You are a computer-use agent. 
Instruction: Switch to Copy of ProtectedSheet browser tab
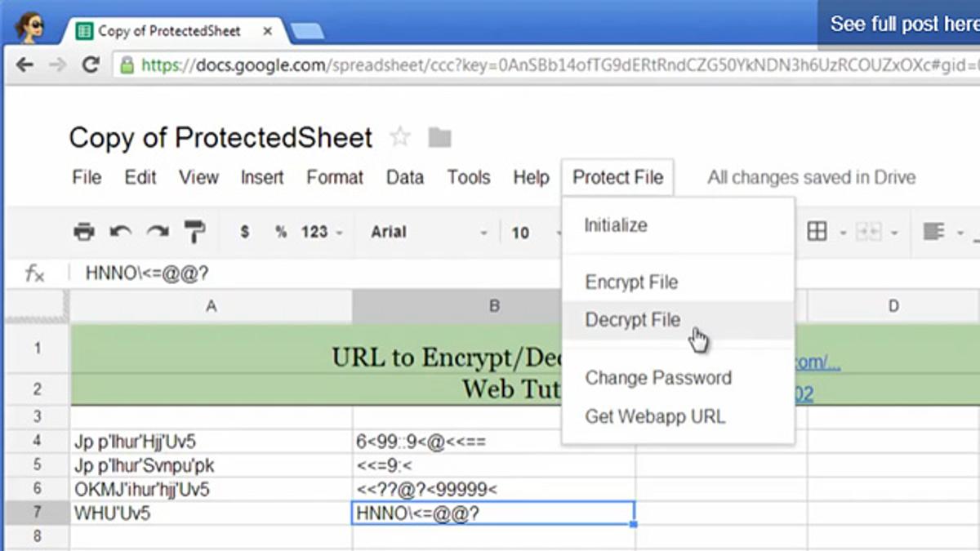click(x=169, y=31)
